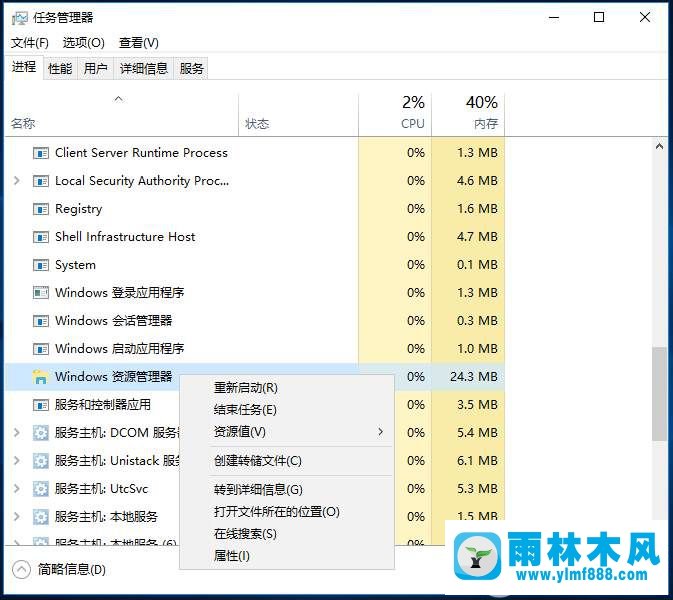Click the Shell Infrastructure Host icon
The image size is (673, 600).
[x=41, y=237]
